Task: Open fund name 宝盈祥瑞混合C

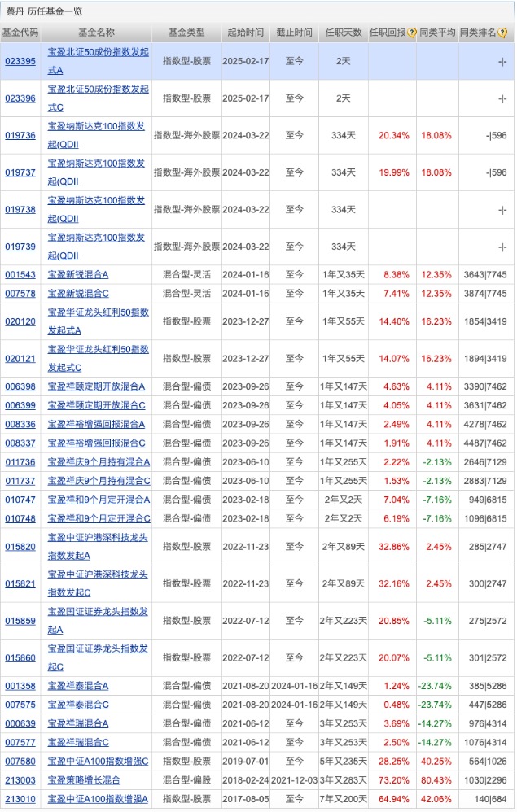Action: tap(78, 743)
